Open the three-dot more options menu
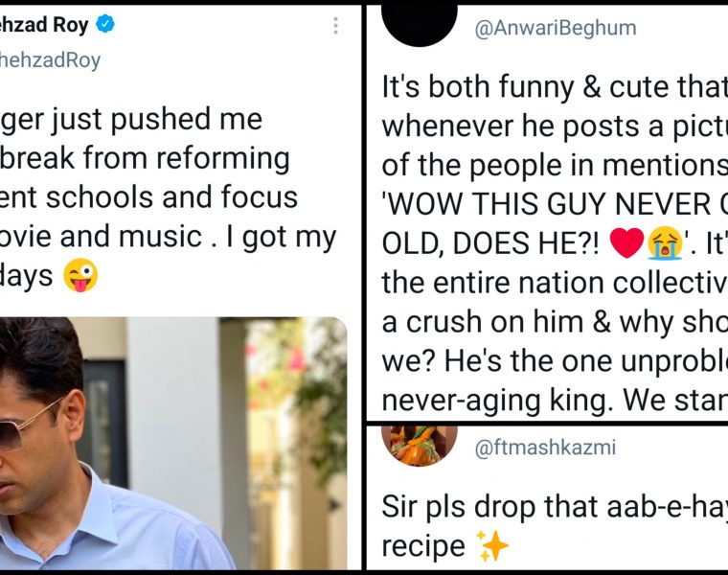 pyautogui.click(x=335, y=26)
